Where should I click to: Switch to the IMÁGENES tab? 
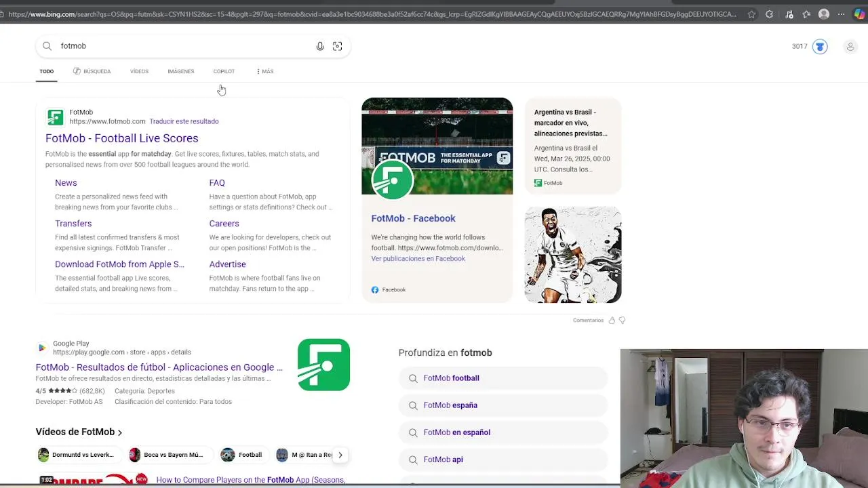click(181, 71)
